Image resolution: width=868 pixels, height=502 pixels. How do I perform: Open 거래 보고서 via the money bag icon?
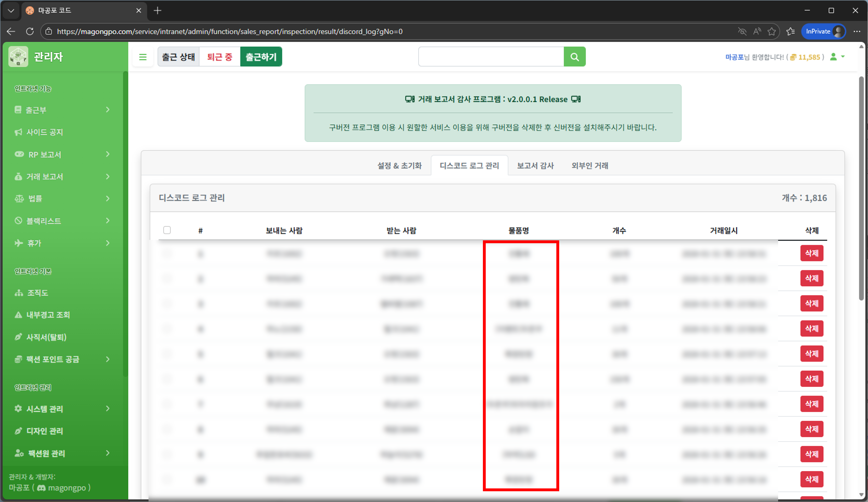coord(19,176)
